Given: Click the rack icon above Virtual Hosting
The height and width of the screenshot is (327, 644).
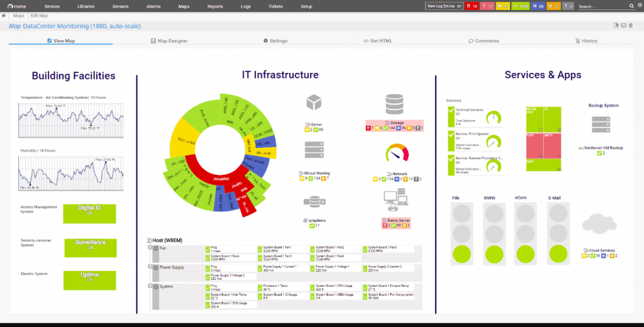Looking at the screenshot, I should [x=314, y=150].
